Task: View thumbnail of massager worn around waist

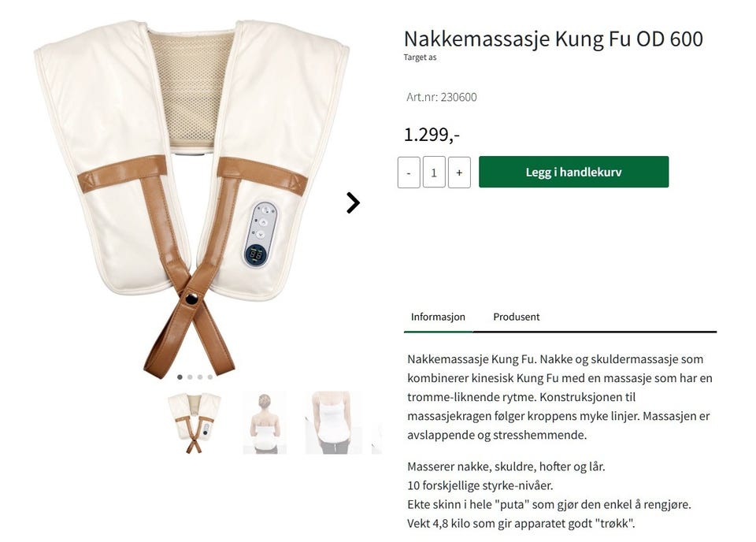Action: (x=333, y=423)
